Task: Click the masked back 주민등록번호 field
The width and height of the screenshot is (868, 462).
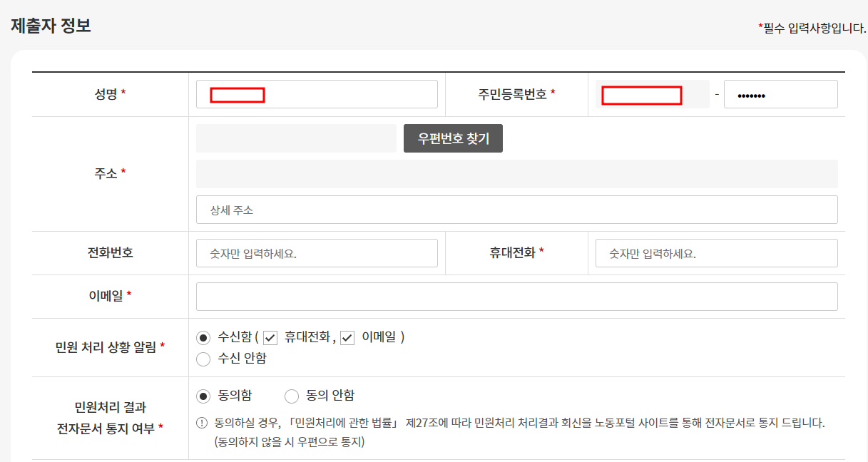Action: click(780, 93)
